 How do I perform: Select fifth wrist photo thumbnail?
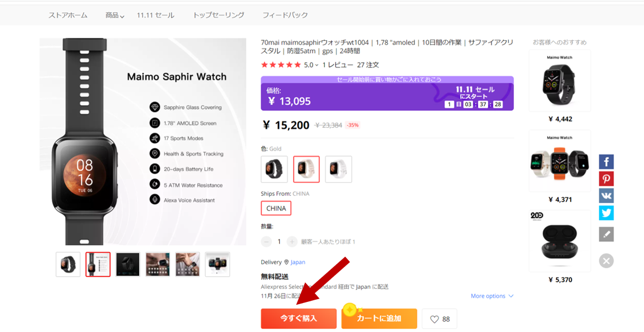coord(188,264)
